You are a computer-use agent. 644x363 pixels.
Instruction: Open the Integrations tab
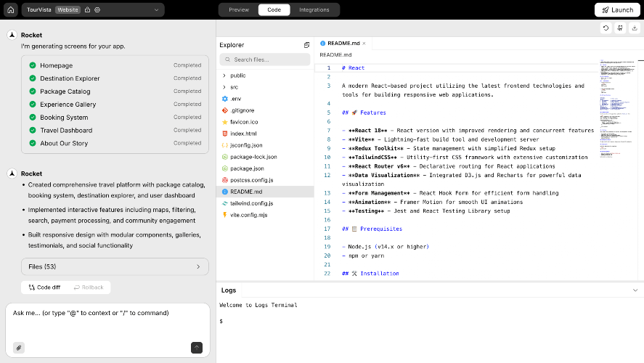pyautogui.click(x=314, y=10)
